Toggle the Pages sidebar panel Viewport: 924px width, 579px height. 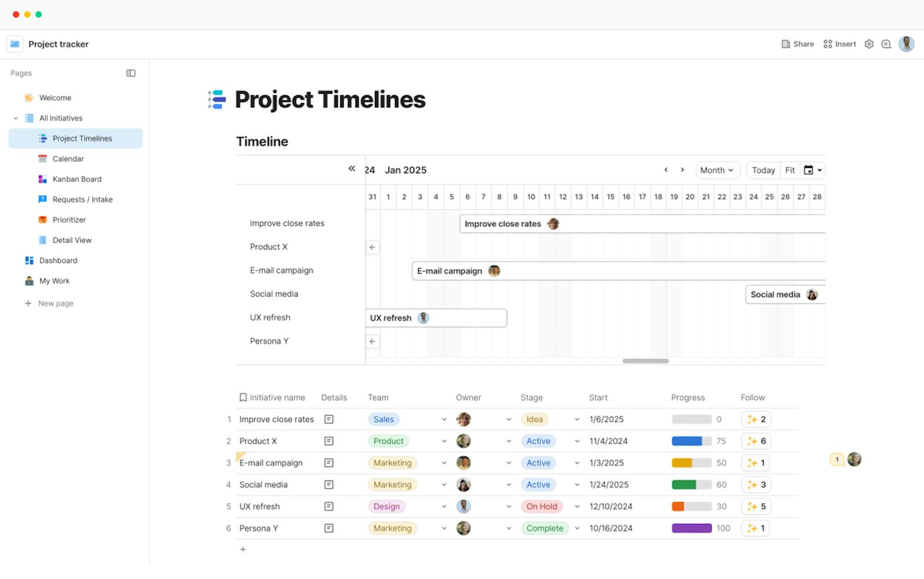tap(131, 73)
